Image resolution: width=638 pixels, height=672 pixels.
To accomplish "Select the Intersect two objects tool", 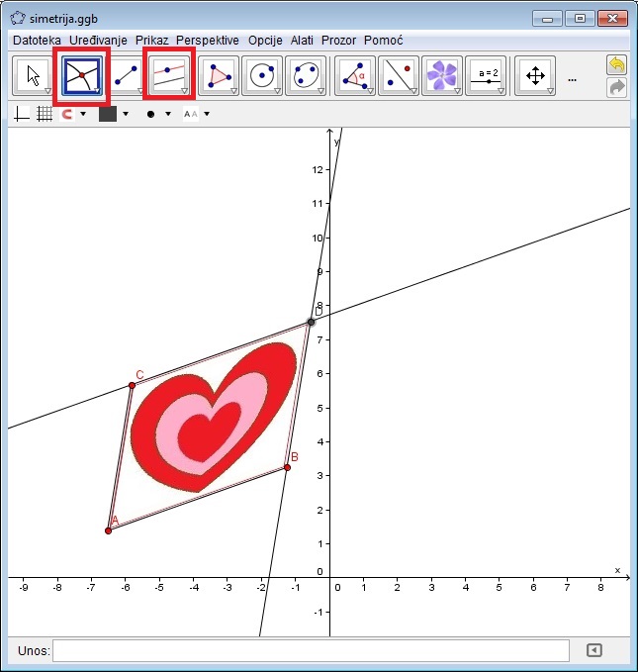I will 82,75.
